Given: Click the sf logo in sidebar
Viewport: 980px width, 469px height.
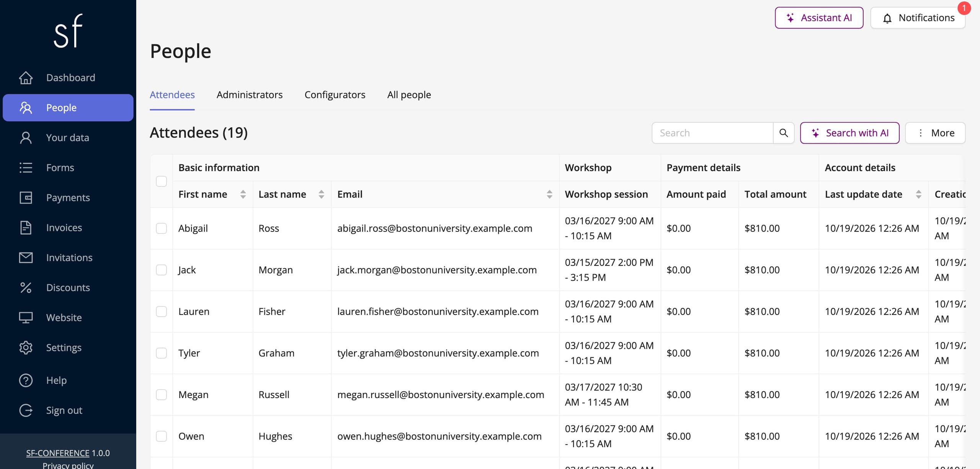Looking at the screenshot, I should point(68,31).
